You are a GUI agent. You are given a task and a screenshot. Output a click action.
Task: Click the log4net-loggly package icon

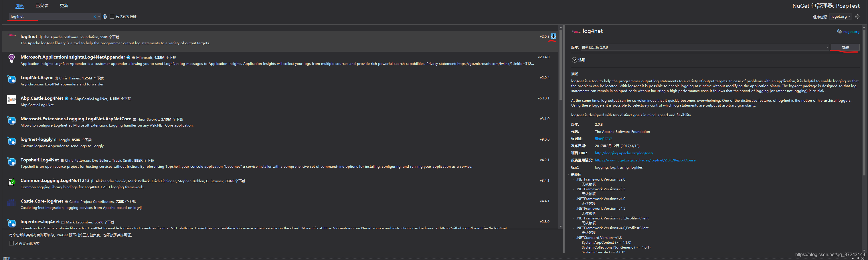(x=11, y=141)
